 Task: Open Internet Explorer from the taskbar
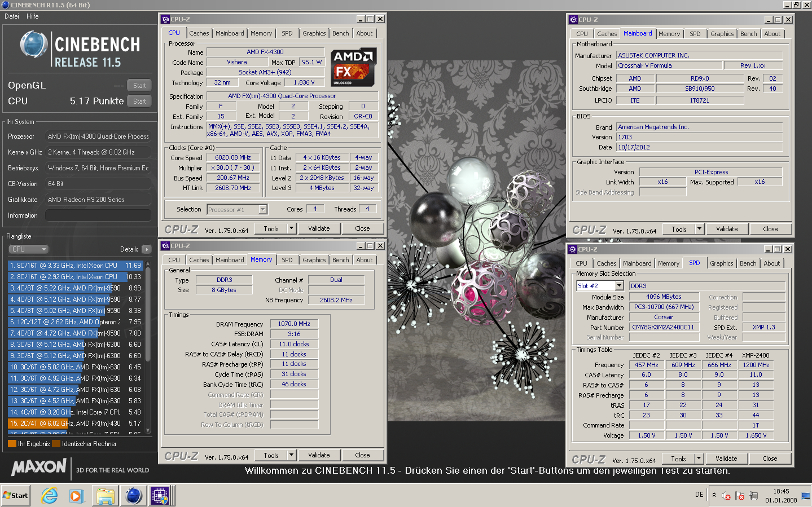[x=50, y=496]
